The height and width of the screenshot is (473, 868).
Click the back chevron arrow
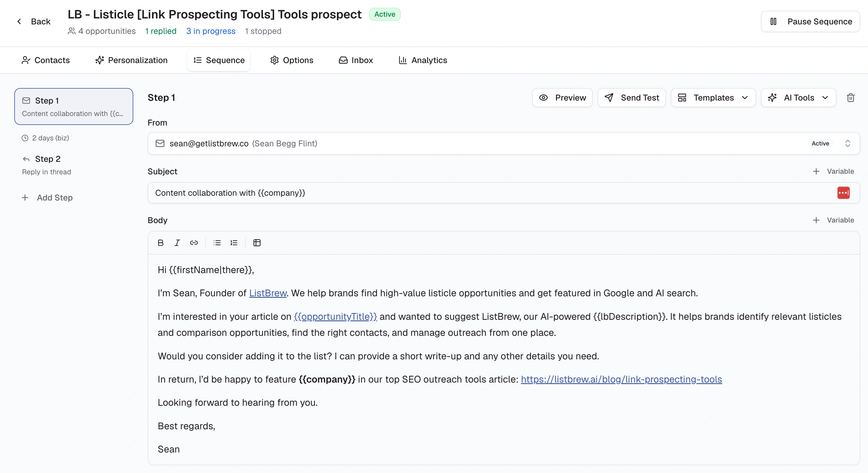click(x=19, y=21)
